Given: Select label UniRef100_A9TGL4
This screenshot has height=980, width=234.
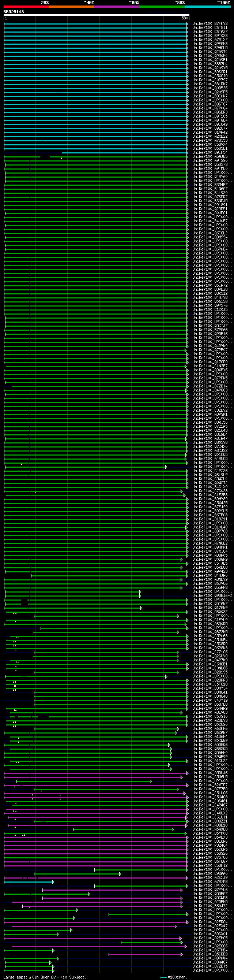Looking at the screenshot, I should click(210, 120).
